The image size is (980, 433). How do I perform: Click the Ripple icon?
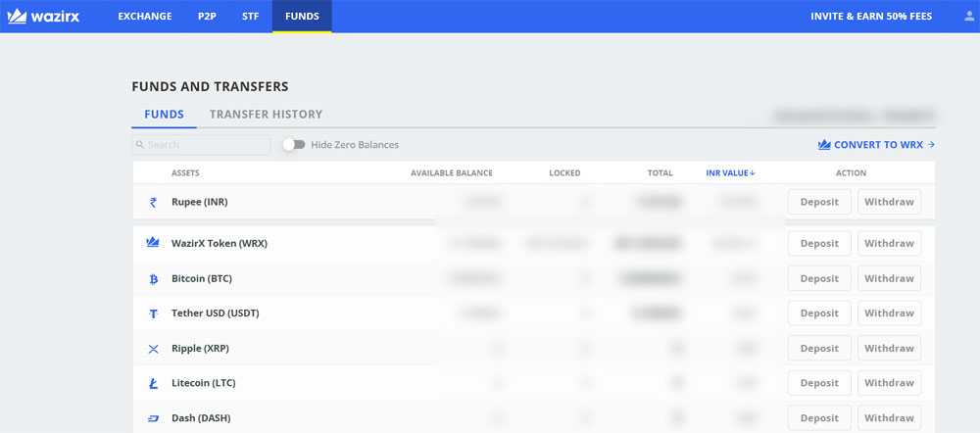(153, 349)
